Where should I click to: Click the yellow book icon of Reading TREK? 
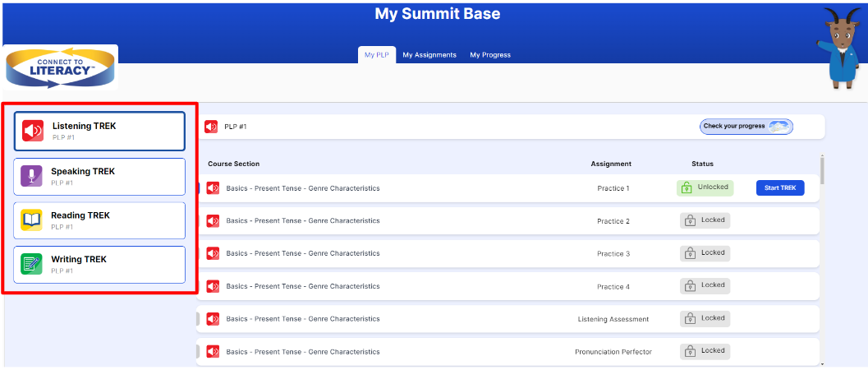31,220
